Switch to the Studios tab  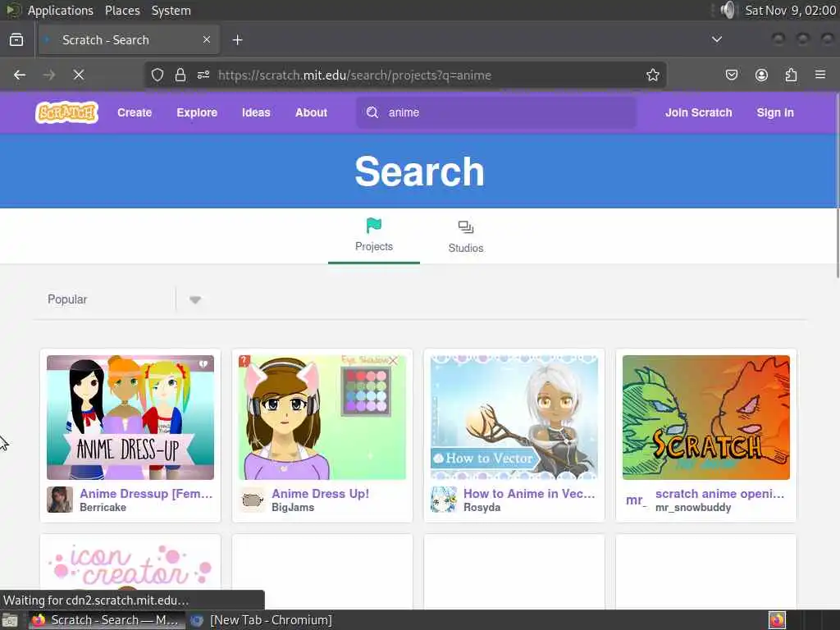(466, 236)
